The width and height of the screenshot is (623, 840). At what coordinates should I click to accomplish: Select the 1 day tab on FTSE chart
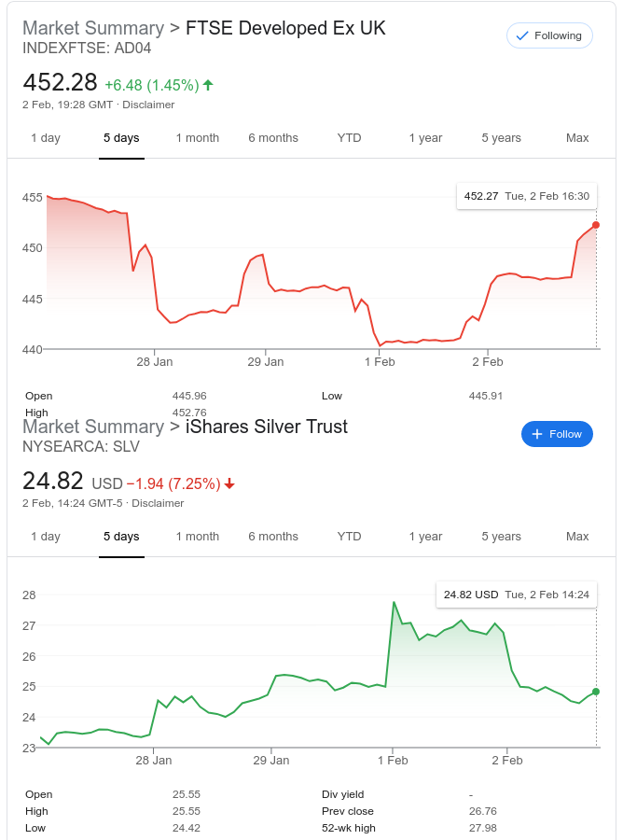[x=45, y=138]
